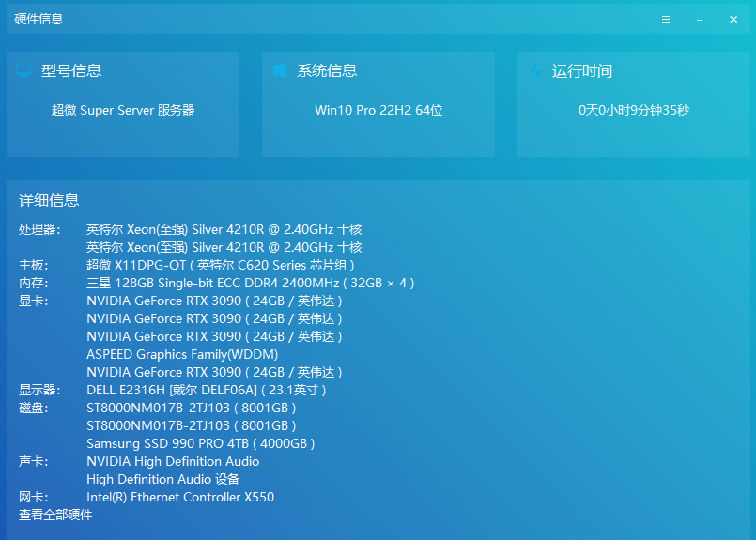756x540 pixels.
Task: Click Samsung SSD 990 PRO 4TB entry
Action: coord(201,443)
